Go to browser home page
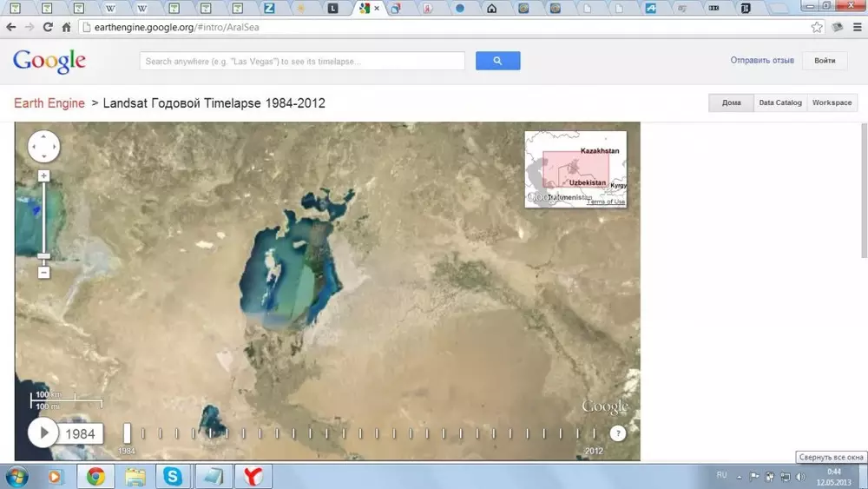This screenshot has width=868, height=489. 66,27
